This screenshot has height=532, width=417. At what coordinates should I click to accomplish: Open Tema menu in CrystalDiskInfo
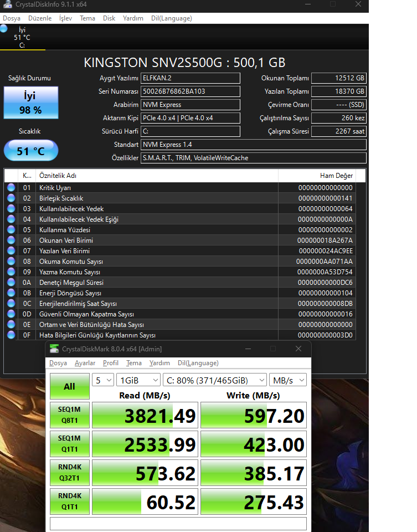(87, 18)
